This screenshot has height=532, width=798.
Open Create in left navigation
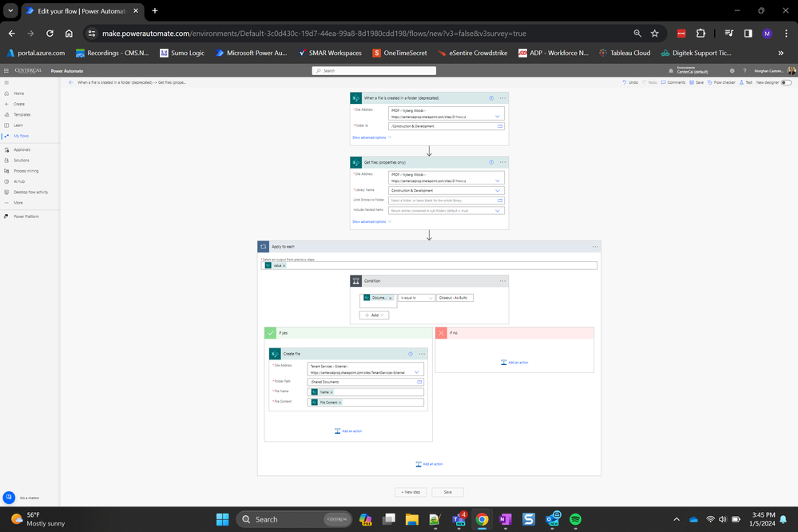[19, 104]
